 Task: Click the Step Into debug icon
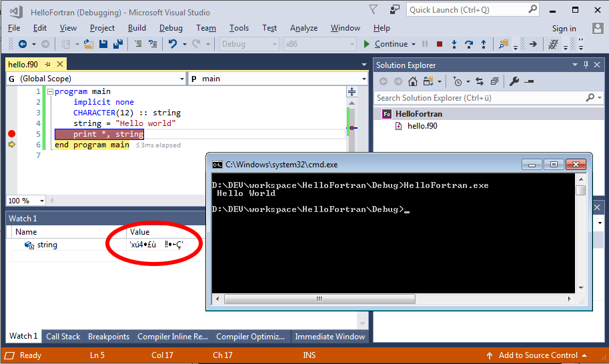454,44
